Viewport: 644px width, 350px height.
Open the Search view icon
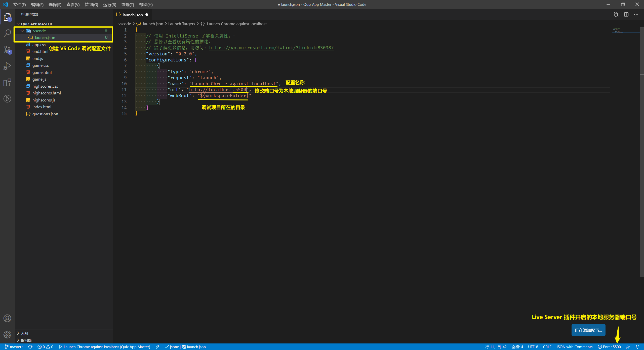7,33
